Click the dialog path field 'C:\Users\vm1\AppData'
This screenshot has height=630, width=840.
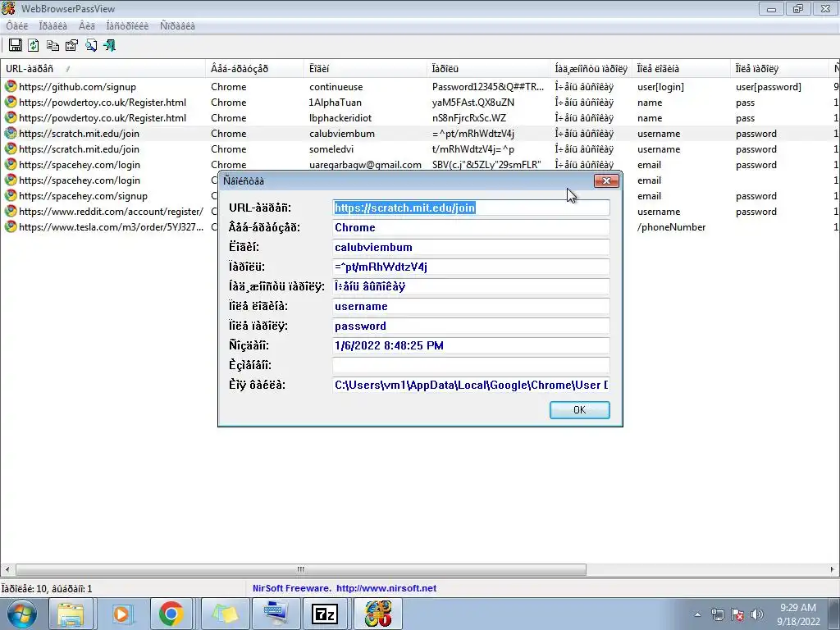pos(471,386)
